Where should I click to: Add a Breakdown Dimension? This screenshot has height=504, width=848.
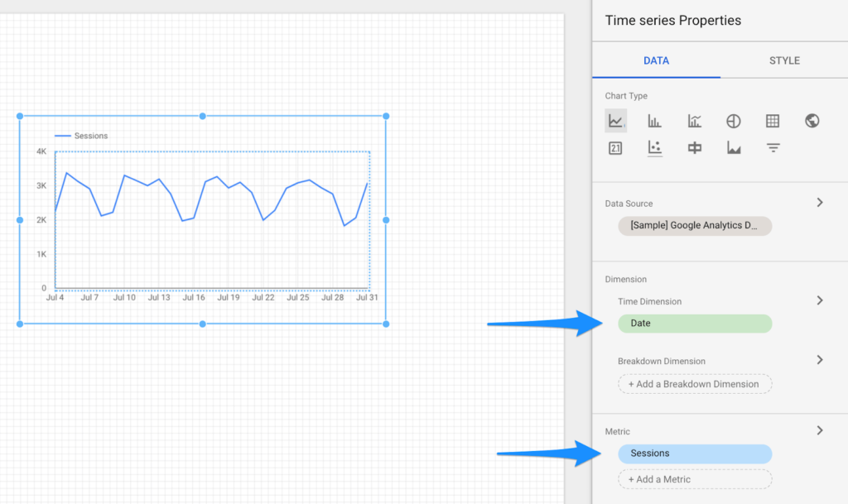(695, 384)
